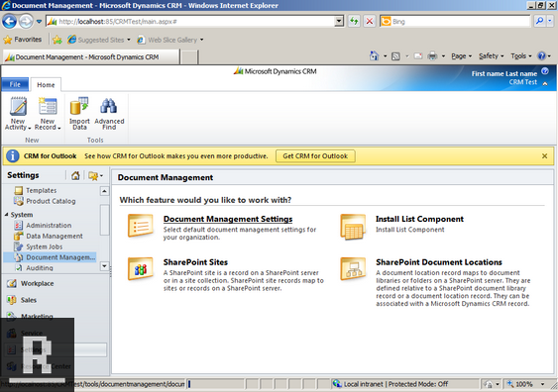This screenshot has width=558, height=392.
Task: Click the Print toolbar icon
Action: click(432, 56)
